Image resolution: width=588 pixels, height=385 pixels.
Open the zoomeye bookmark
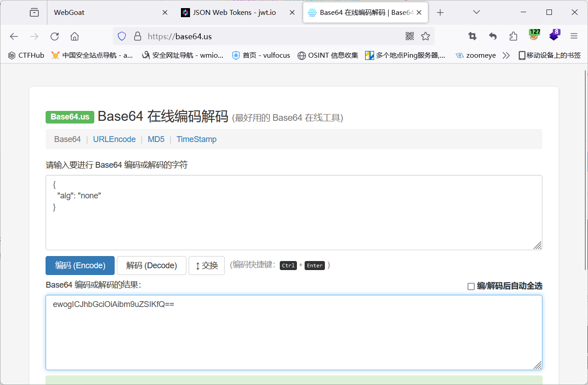pos(476,55)
